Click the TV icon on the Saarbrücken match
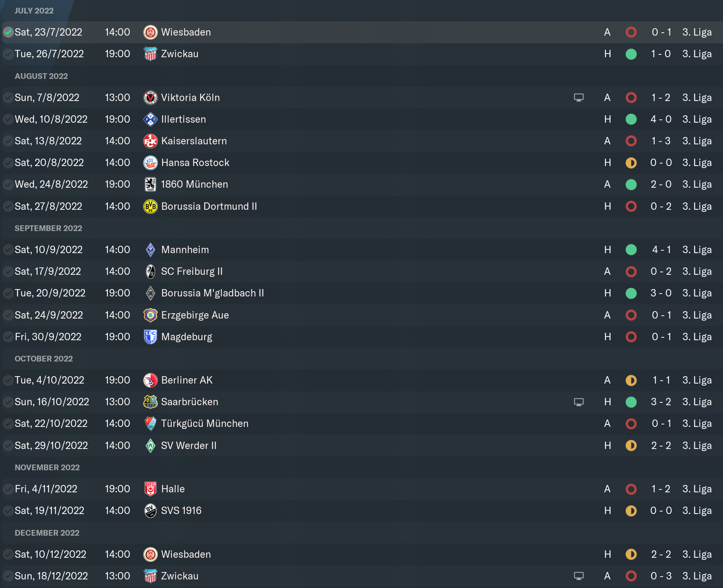This screenshot has height=588, width=723. point(579,402)
